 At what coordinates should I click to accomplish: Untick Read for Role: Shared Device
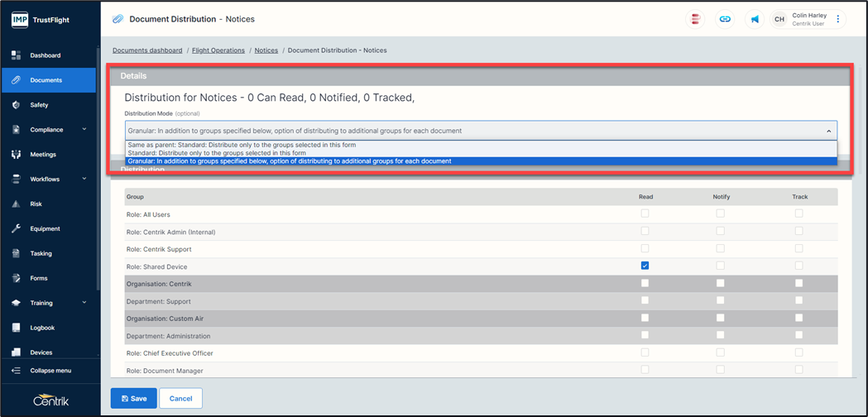coord(645,266)
